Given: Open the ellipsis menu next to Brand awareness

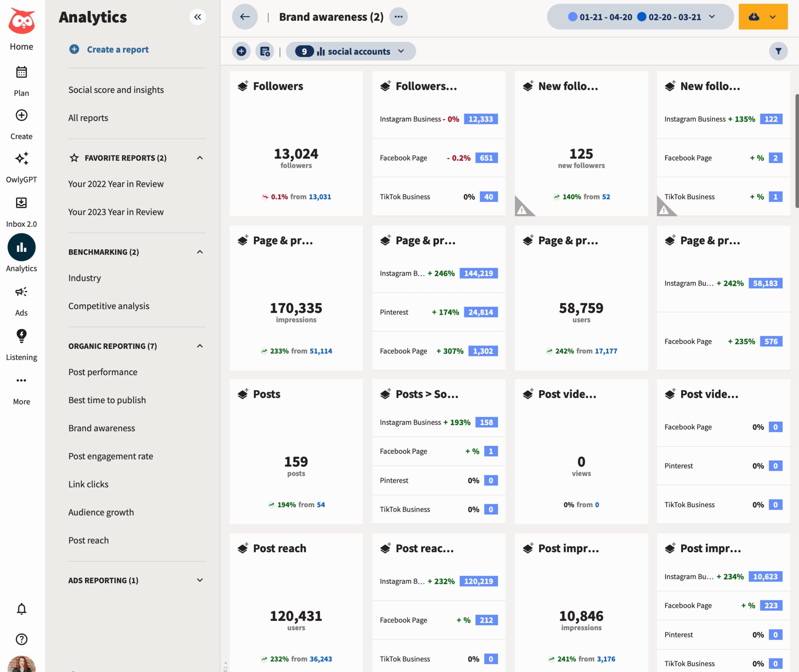Looking at the screenshot, I should 399,17.
